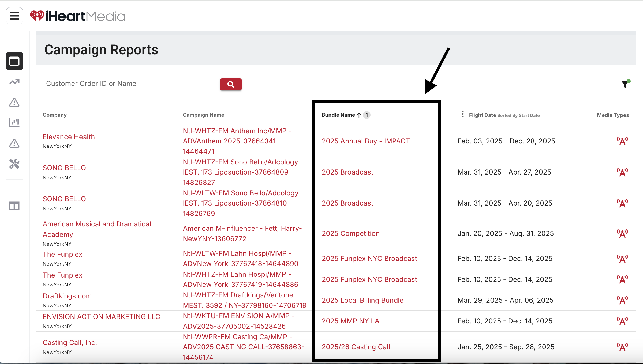The height and width of the screenshot is (364, 643).
Task: Open ENVISION ACTION MARKETING LLC link
Action: point(102,317)
